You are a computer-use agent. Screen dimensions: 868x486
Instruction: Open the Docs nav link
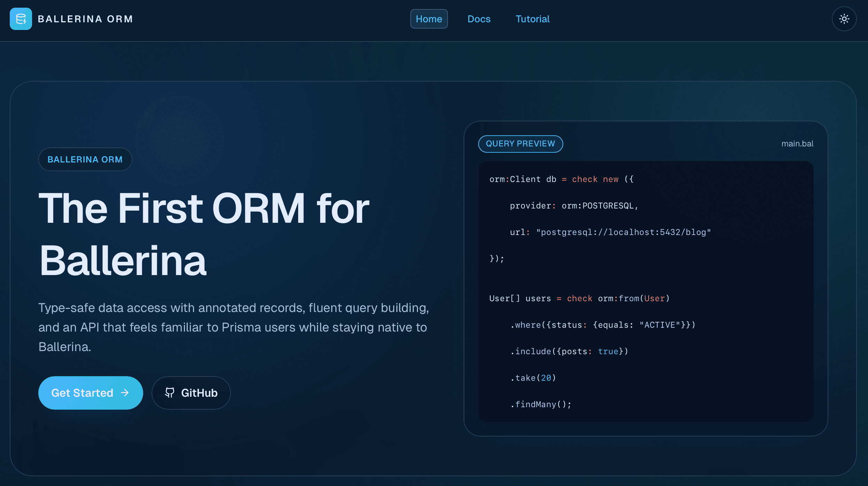click(x=479, y=19)
